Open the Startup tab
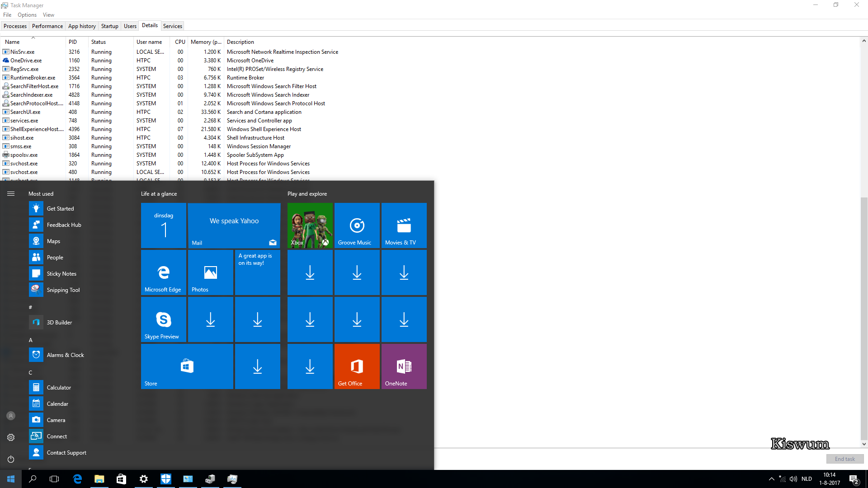Viewport: 868px width, 488px height. pos(110,26)
